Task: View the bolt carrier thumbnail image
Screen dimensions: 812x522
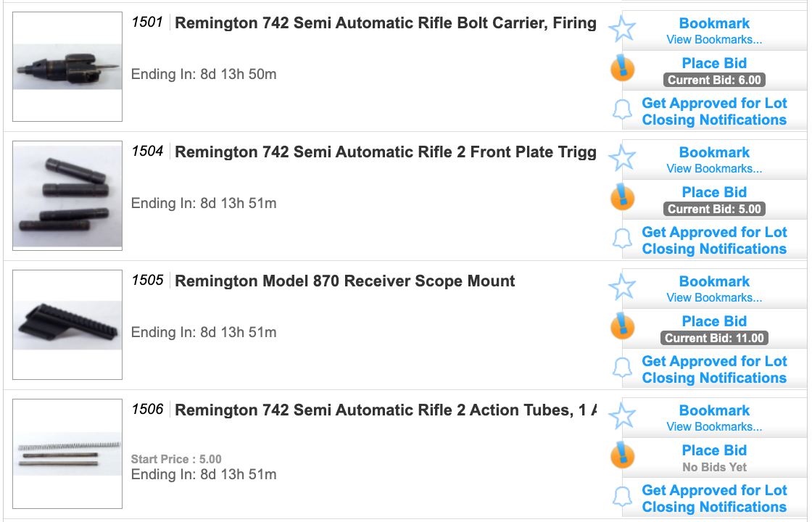Action: tap(67, 67)
